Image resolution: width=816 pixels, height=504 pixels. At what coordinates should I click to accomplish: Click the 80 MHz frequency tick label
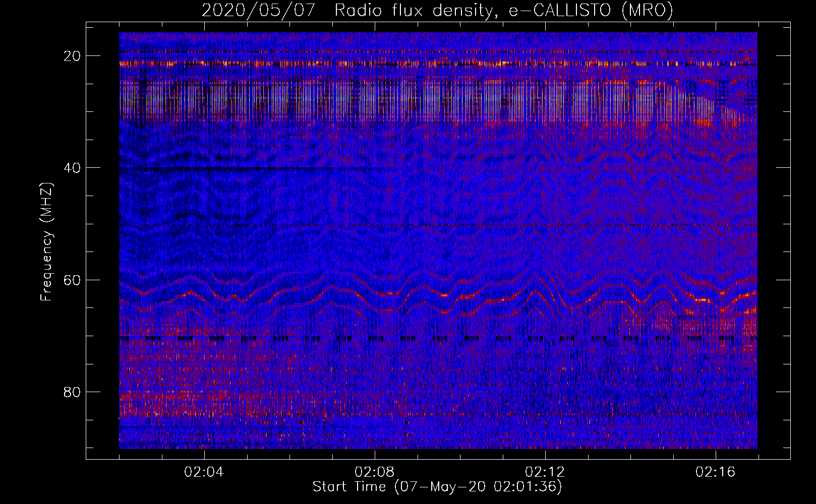coord(72,392)
